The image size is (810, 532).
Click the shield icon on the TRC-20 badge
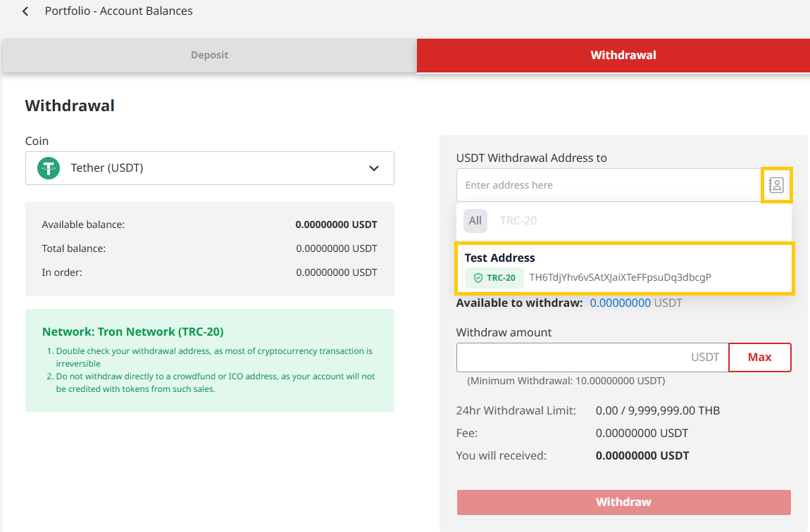click(478, 277)
